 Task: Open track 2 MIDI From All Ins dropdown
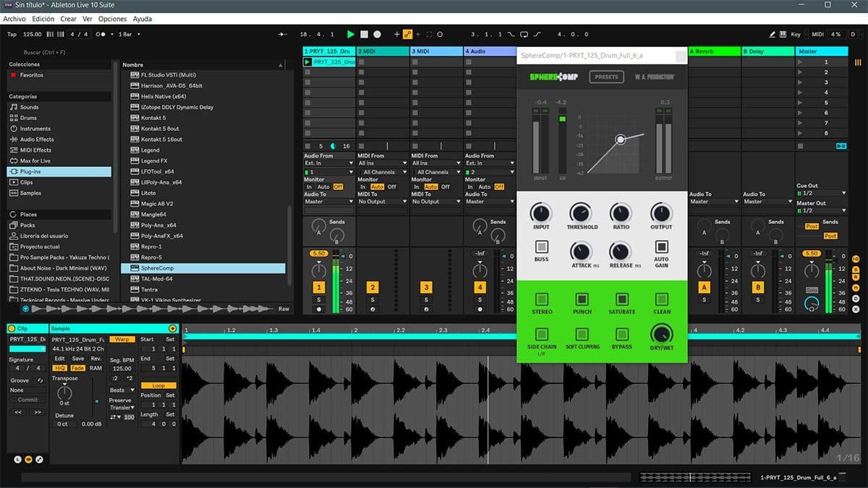point(383,163)
